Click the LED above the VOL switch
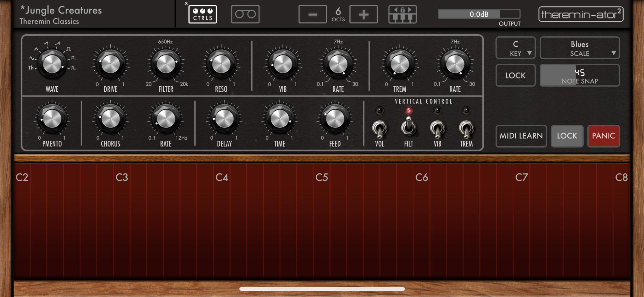Screen dimensions: 644x297 coord(380,111)
